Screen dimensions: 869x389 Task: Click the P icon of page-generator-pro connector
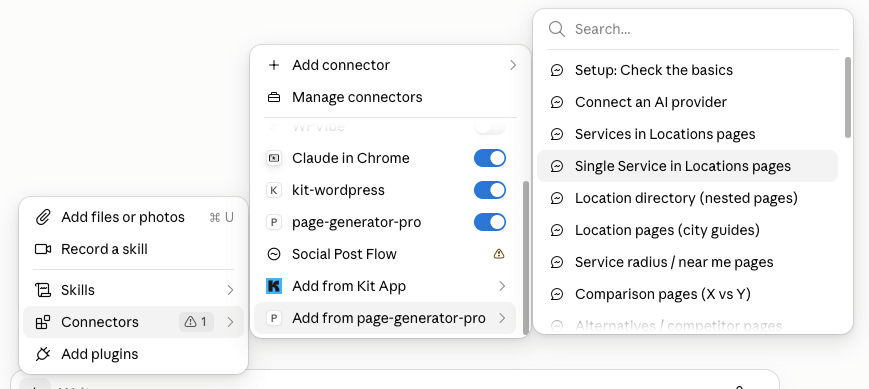[274, 222]
